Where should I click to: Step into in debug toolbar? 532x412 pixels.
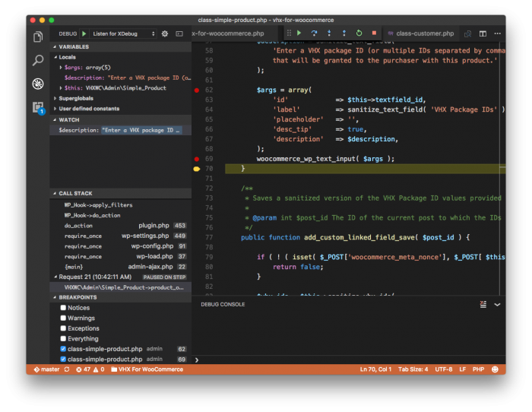click(329, 33)
